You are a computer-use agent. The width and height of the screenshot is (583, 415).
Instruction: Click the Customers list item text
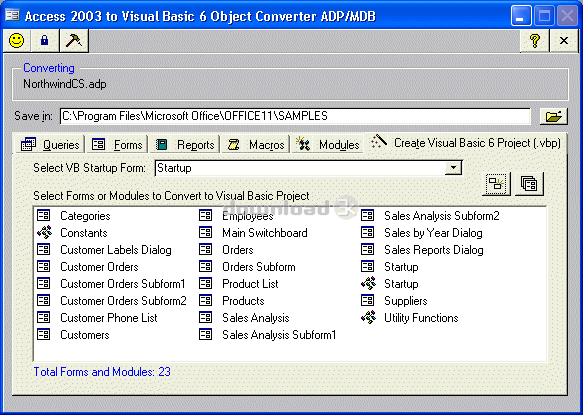(85, 335)
